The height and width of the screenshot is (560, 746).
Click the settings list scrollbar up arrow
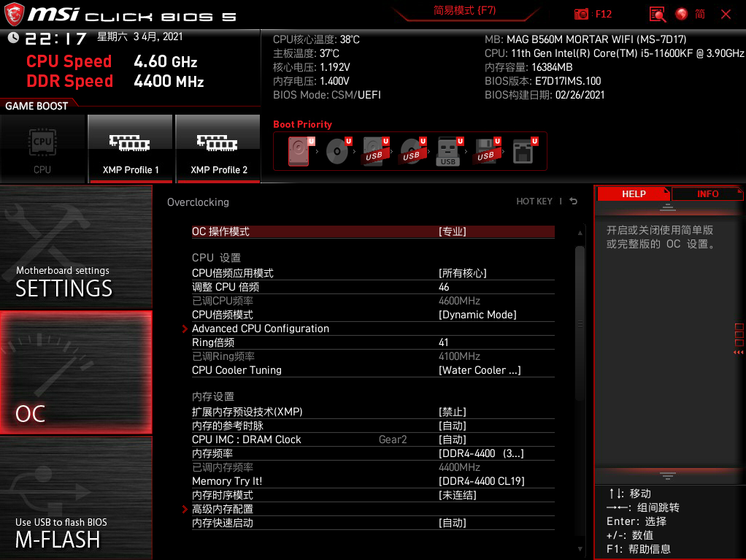(x=580, y=233)
